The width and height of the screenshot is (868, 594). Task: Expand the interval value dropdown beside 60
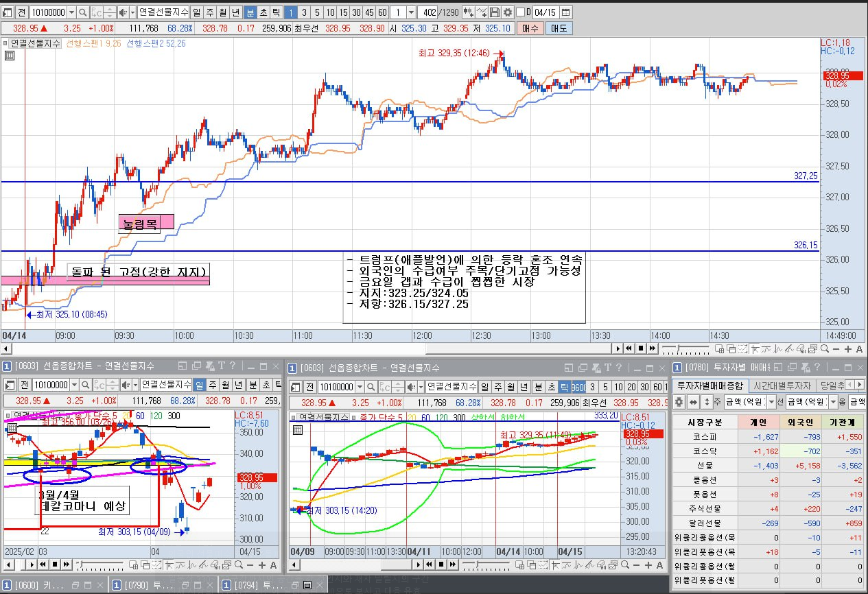coord(411,12)
